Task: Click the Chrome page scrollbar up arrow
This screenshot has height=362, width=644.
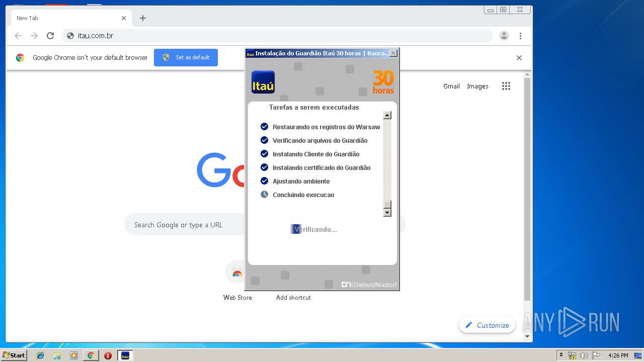Action: tap(527, 75)
